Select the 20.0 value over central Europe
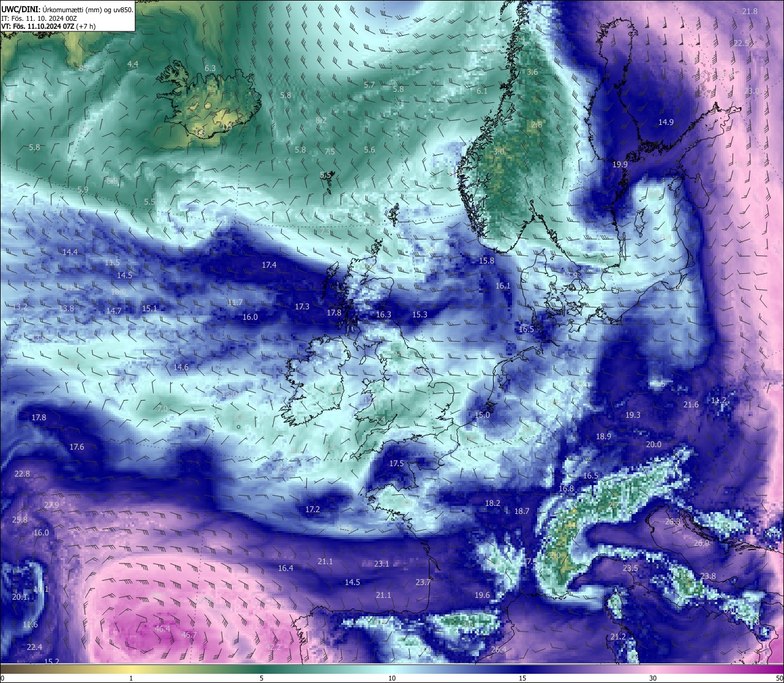784x683 pixels. tap(654, 445)
